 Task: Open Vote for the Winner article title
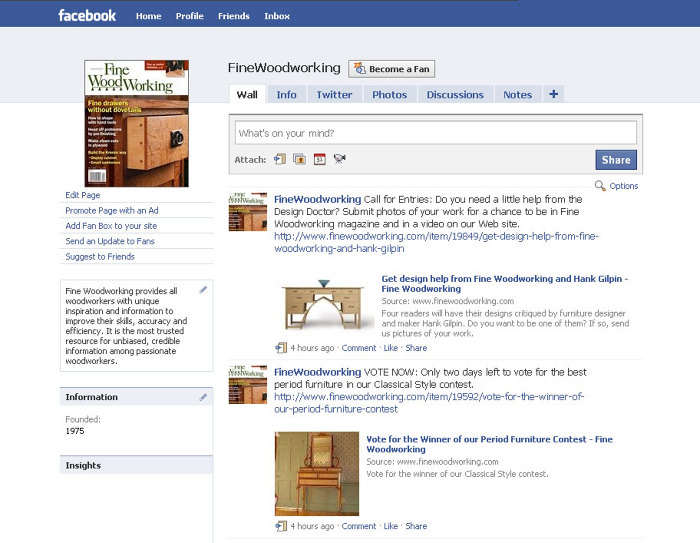[x=489, y=444]
